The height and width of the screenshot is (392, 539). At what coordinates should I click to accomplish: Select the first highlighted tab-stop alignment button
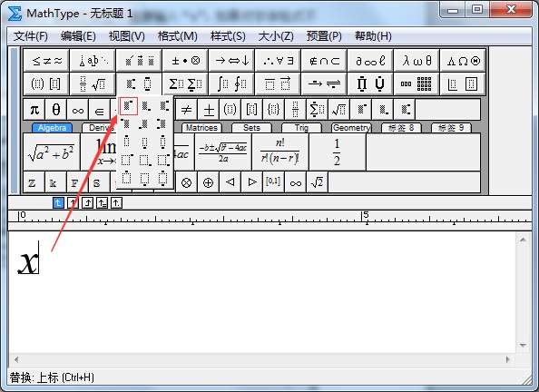pos(58,203)
